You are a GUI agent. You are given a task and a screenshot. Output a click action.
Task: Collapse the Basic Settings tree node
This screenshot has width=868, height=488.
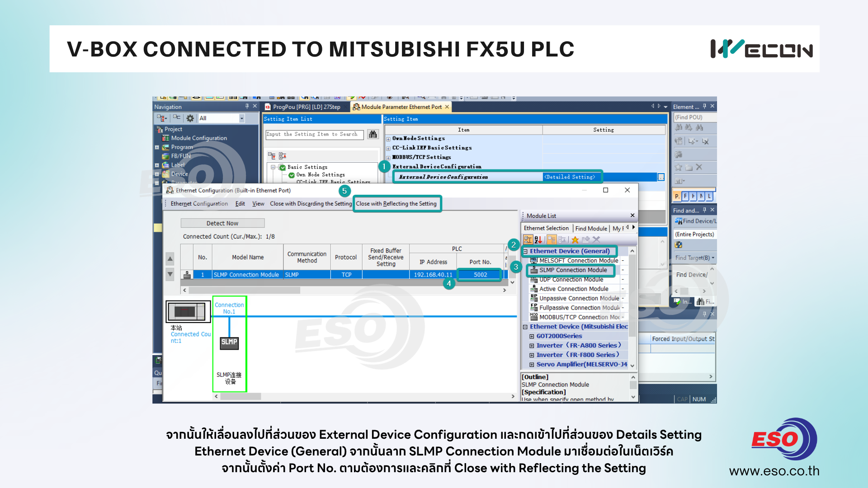coord(273,167)
